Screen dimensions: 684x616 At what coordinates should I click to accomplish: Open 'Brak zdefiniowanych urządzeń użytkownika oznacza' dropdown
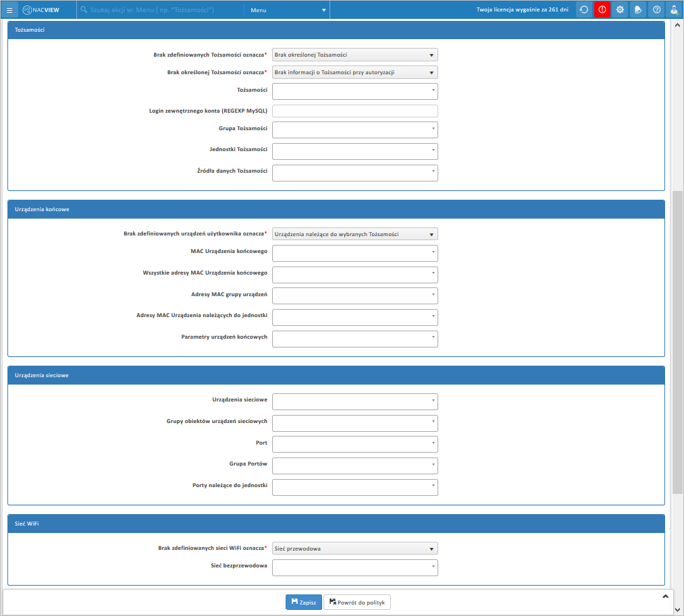pyautogui.click(x=354, y=234)
